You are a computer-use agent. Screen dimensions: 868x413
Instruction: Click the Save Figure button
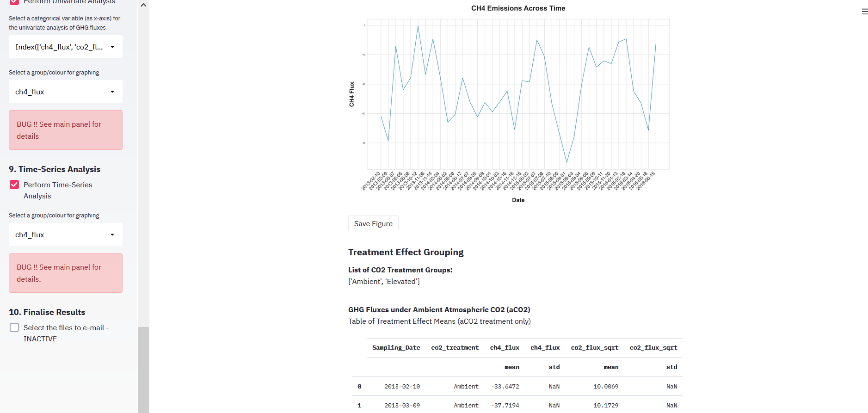(x=373, y=223)
